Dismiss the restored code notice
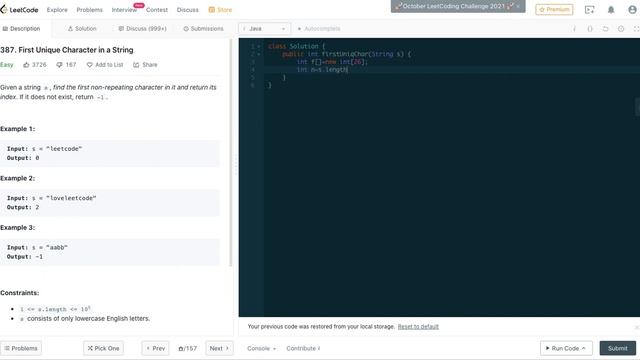This screenshot has width=640, height=360. pyautogui.click(x=637, y=327)
